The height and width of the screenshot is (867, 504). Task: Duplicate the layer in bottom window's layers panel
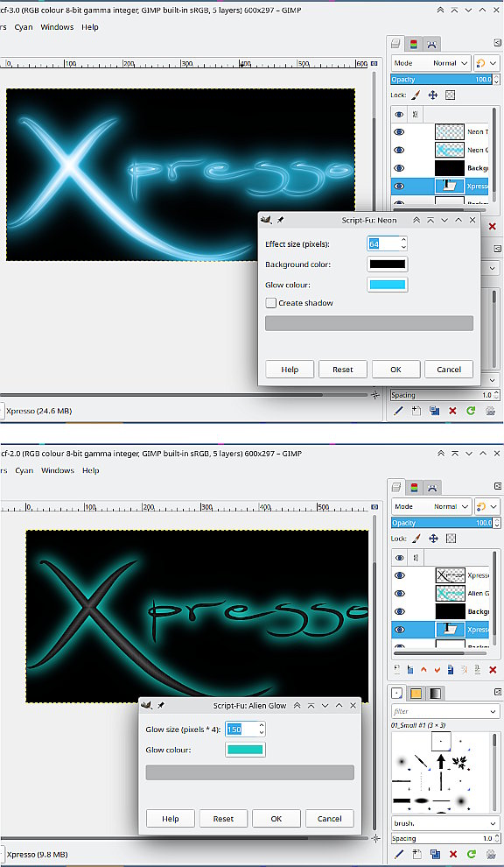[451, 670]
